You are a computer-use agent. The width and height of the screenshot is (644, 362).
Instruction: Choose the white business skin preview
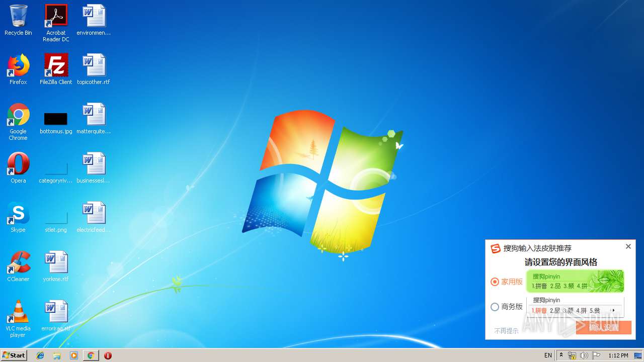575,306
